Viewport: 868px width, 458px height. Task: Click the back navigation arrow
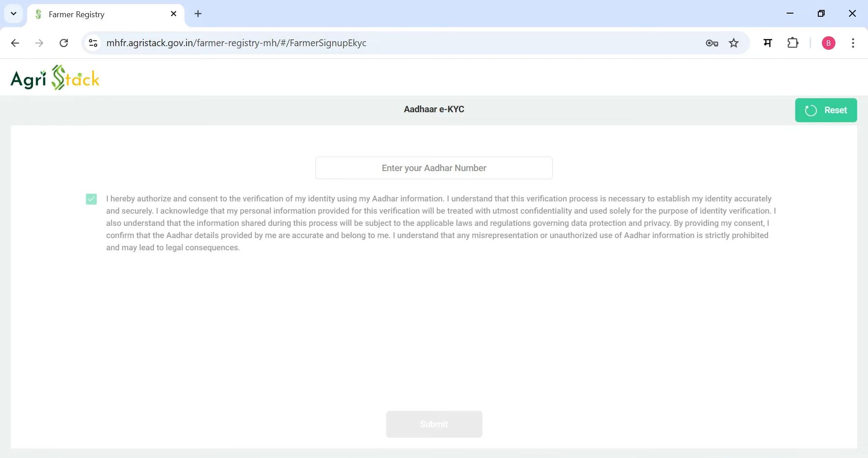point(15,43)
